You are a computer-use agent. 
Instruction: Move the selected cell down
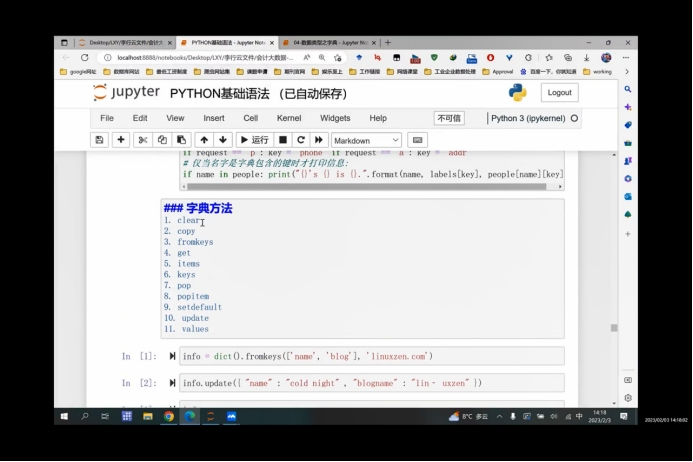[223, 140]
